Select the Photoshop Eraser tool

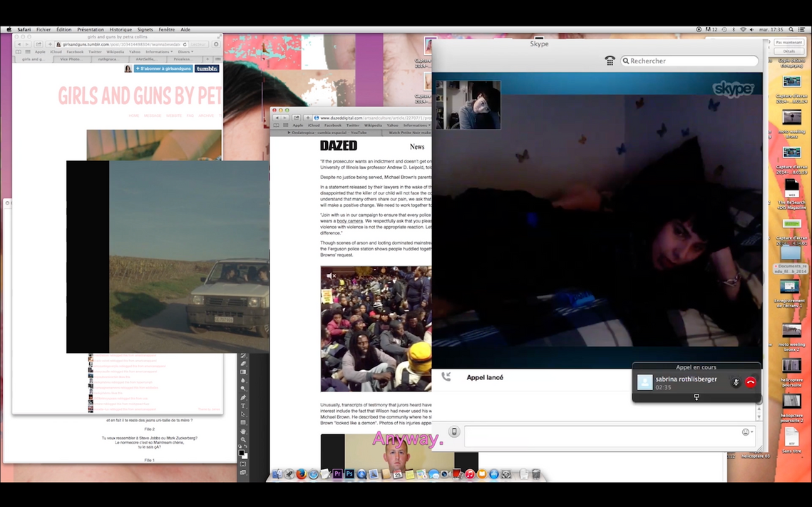pyautogui.click(x=243, y=364)
